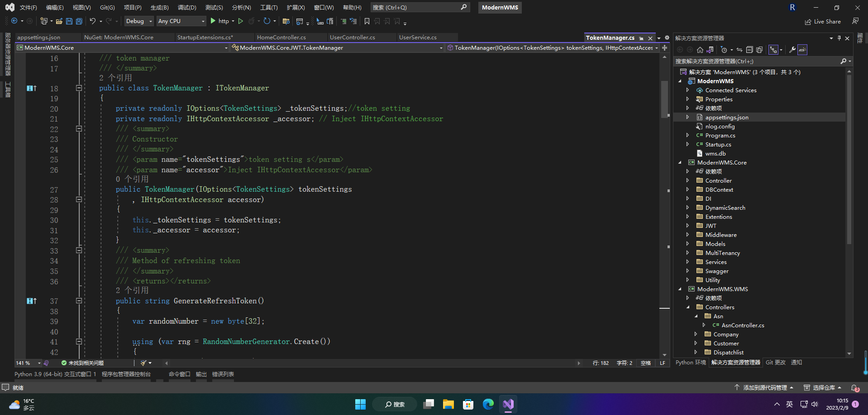The height and width of the screenshot is (415, 868).
Task: Click the Windows Start button
Action: click(360, 404)
